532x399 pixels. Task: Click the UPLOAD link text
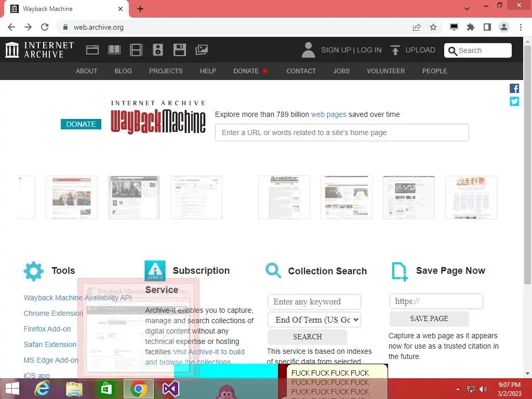(420, 50)
